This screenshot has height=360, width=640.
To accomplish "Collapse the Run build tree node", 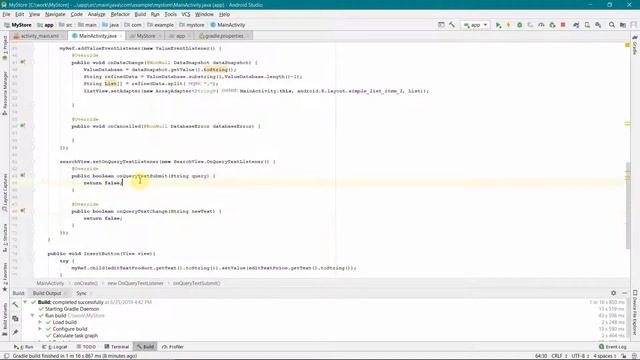I will pyautogui.click(x=33, y=316).
